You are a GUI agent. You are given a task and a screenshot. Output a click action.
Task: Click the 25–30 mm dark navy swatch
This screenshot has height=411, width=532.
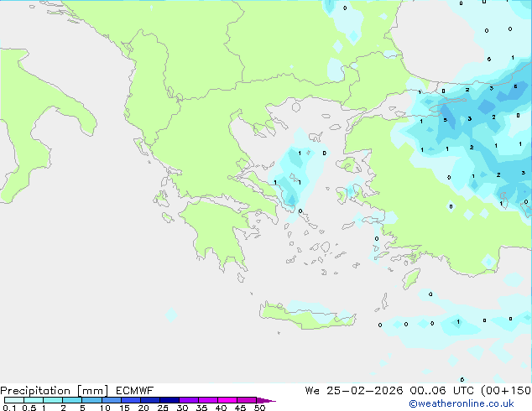(x=169, y=400)
